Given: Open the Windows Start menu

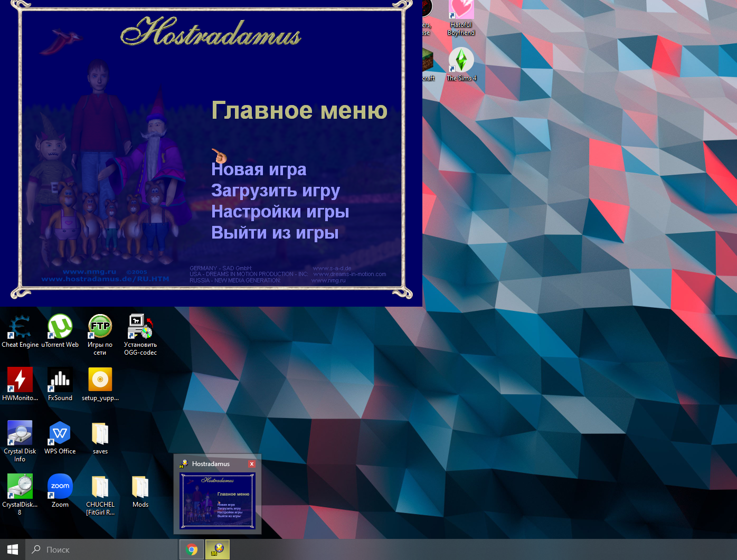Looking at the screenshot, I should (x=13, y=549).
